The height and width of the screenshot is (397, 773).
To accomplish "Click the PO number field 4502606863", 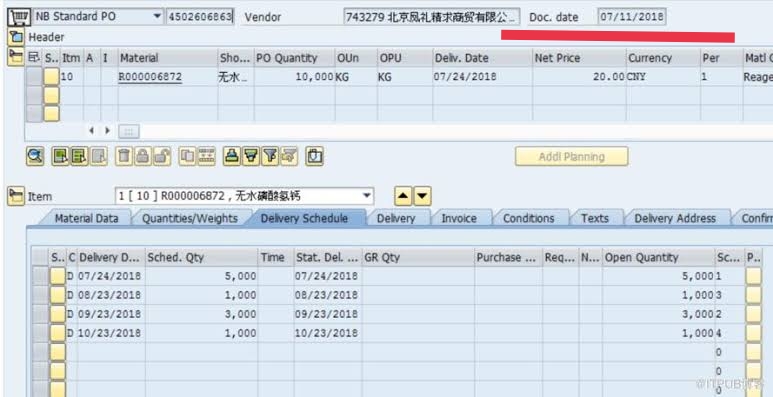I will coord(200,17).
